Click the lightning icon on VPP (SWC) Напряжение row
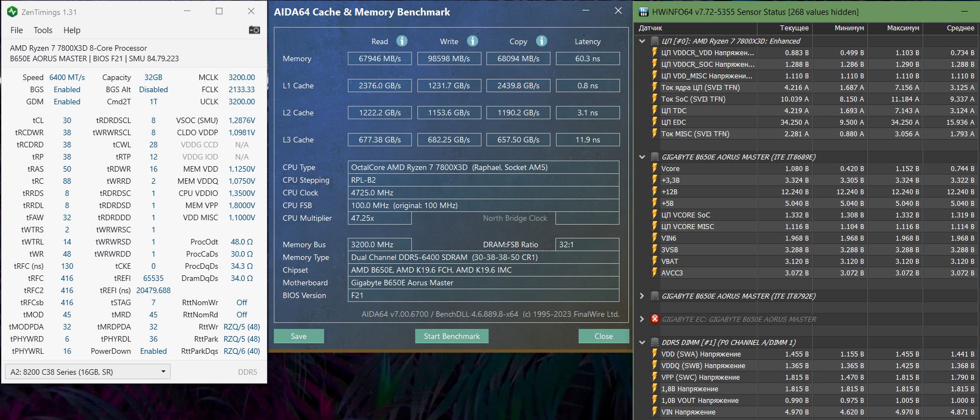This screenshot has height=420, width=980. tap(655, 377)
